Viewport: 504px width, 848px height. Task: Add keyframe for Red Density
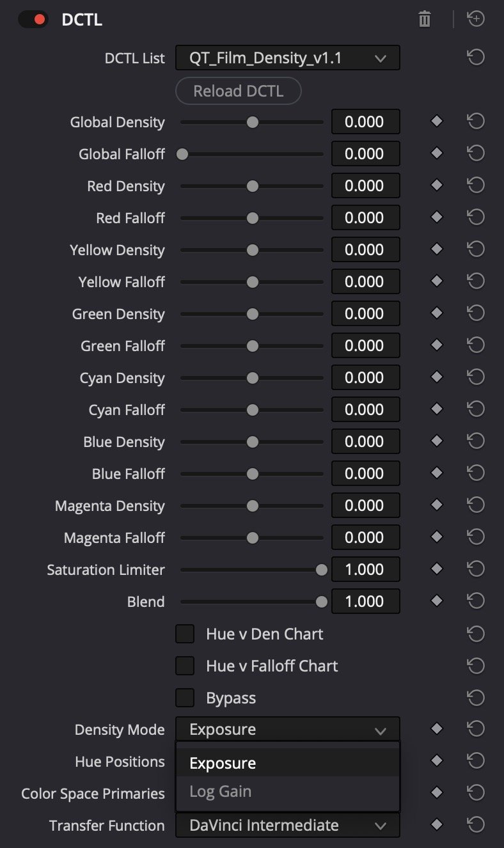click(437, 185)
